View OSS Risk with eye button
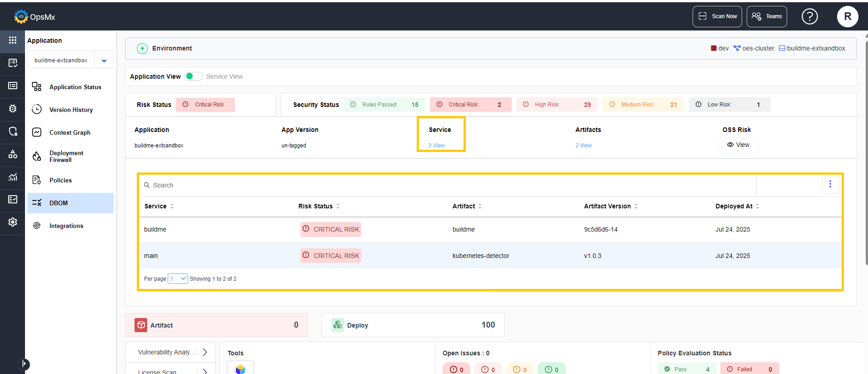The height and width of the screenshot is (374, 868). coord(738,145)
